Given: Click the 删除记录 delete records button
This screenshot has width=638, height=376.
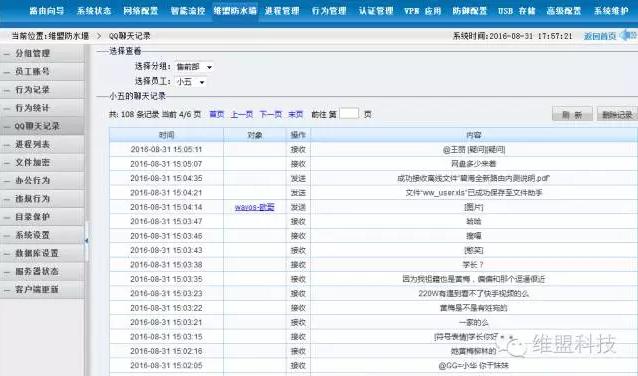Looking at the screenshot, I should 617,115.
